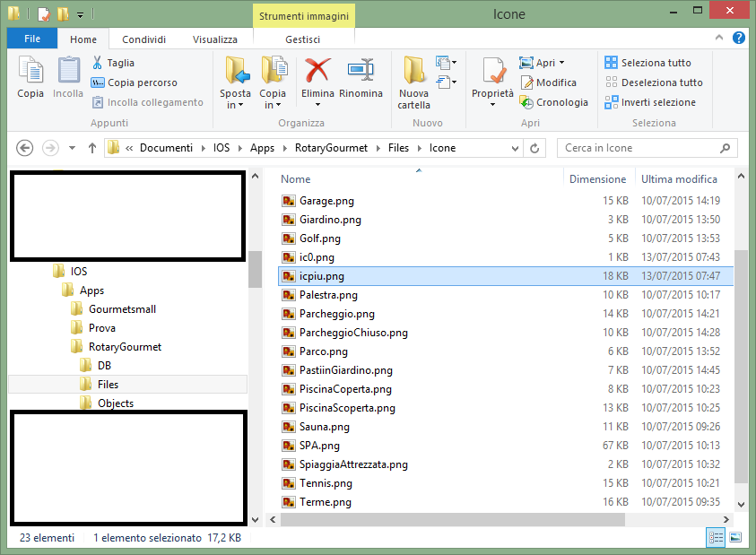Switch to large thumbnails view icon
756x555 pixels.
(x=735, y=537)
